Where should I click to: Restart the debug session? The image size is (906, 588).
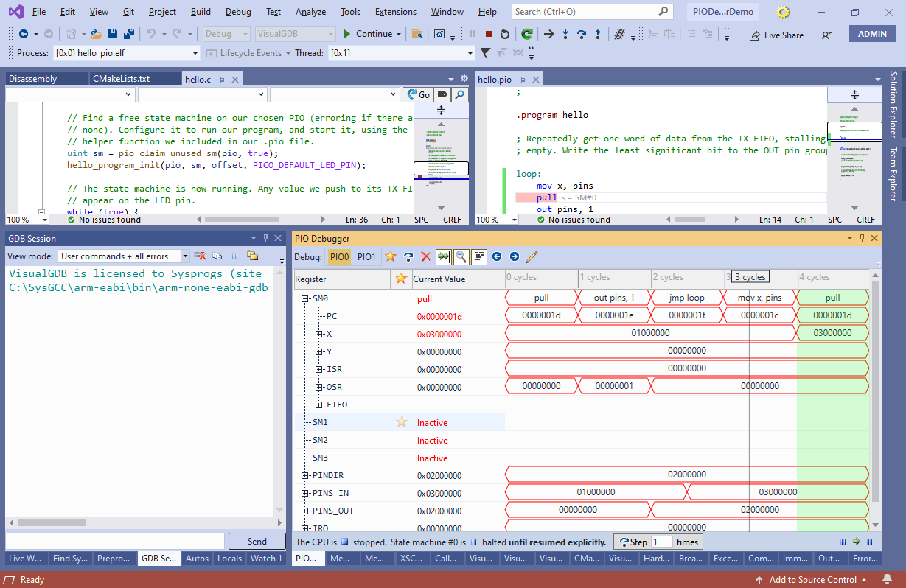[x=505, y=34]
